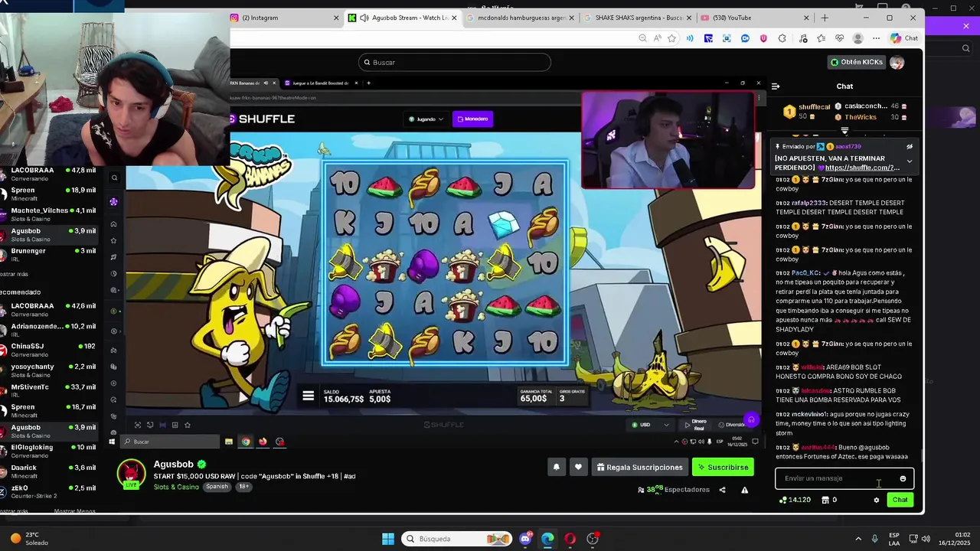Open Agusbob channel avatar with LIVE badge
Image resolution: width=980 pixels, height=551 pixels.
pyautogui.click(x=131, y=474)
